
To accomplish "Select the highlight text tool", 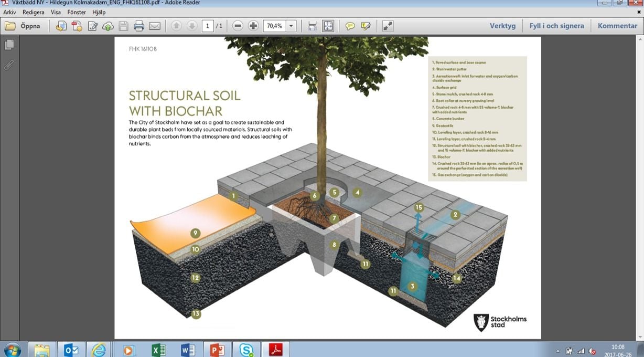I will click(x=366, y=26).
